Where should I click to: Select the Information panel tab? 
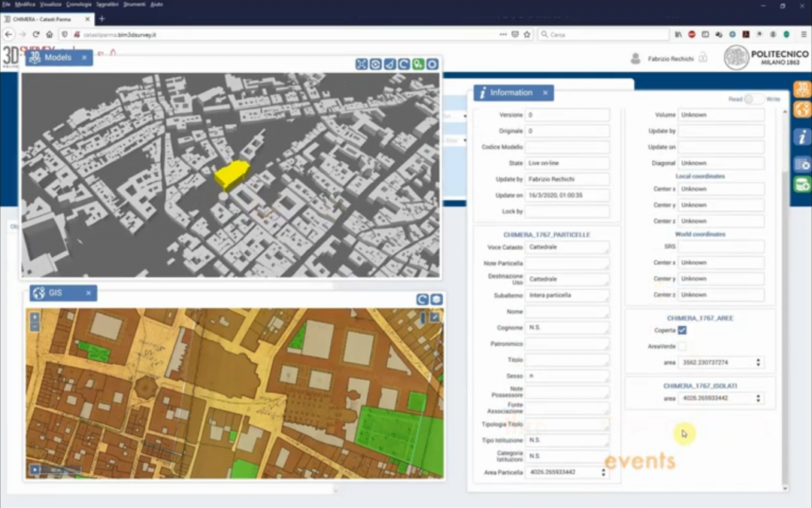coord(514,93)
